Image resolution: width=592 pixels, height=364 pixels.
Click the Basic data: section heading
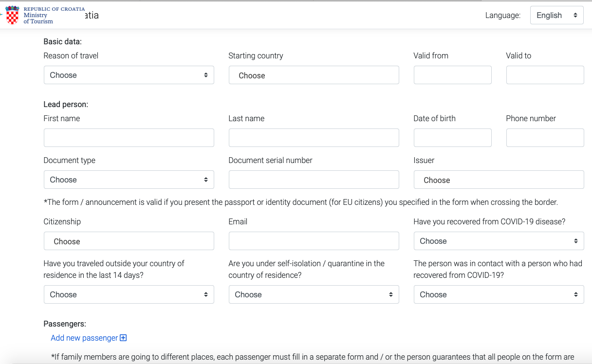[x=63, y=42]
